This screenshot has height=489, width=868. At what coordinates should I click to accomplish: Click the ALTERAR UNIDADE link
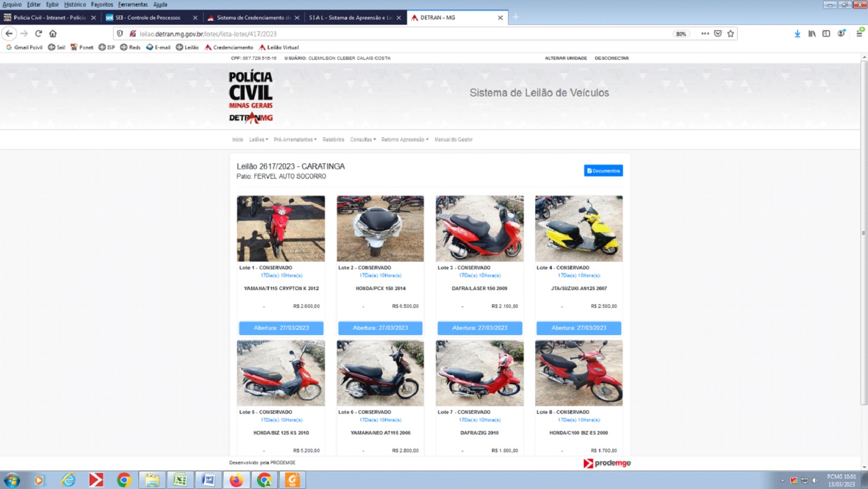point(565,58)
